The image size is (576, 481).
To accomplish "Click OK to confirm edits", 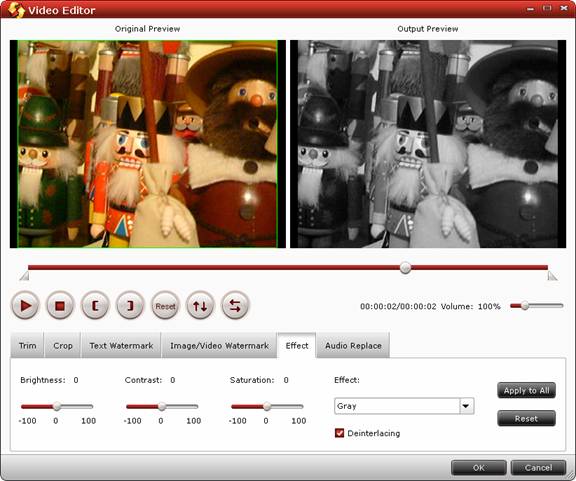I will [x=479, y=467].
